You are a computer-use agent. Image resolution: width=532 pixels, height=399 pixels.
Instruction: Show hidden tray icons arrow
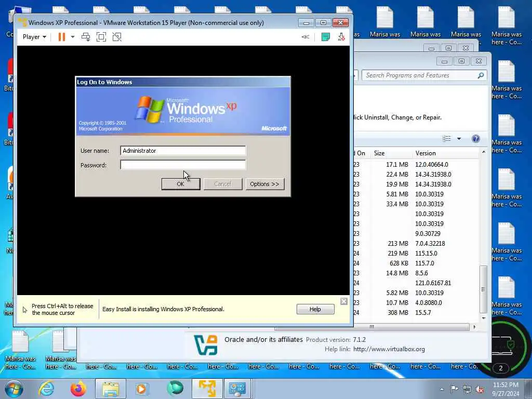(x=442, y=389)
